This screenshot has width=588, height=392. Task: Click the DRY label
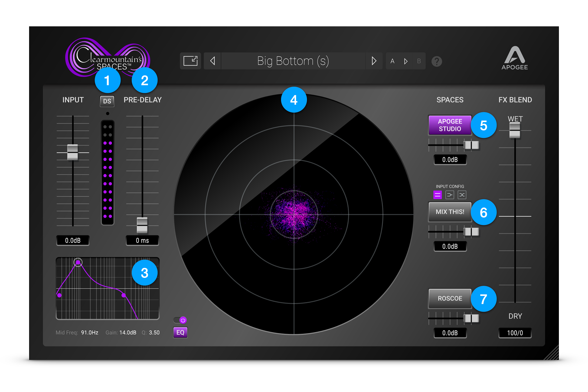pos(515,316)
